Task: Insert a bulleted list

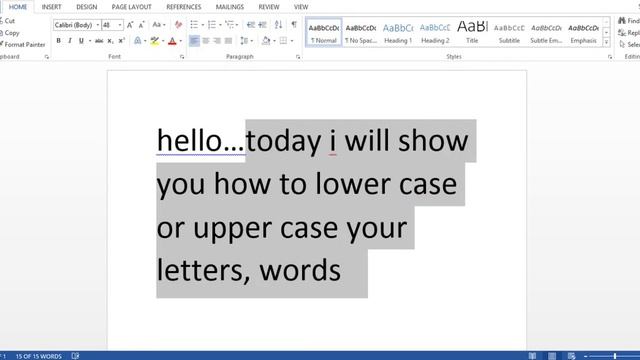Action: coord(194,25)
